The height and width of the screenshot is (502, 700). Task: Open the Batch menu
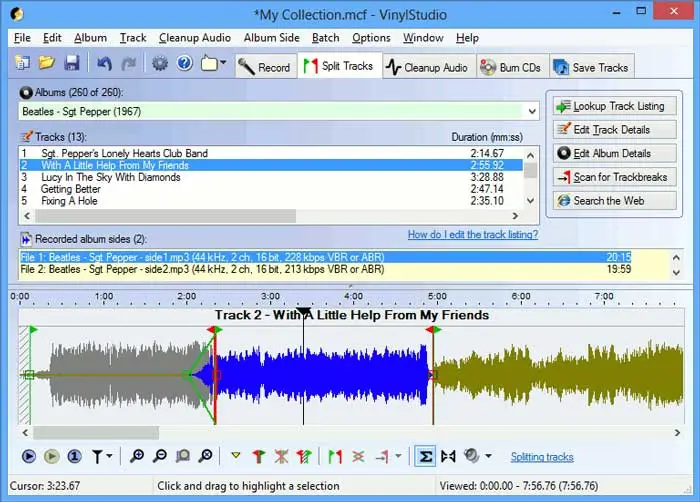(x=325, y=38)
